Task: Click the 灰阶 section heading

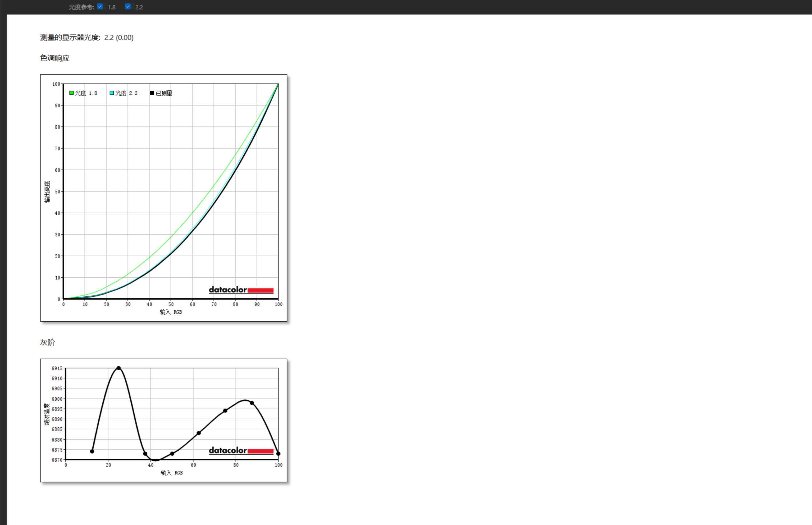Action: 47,342
